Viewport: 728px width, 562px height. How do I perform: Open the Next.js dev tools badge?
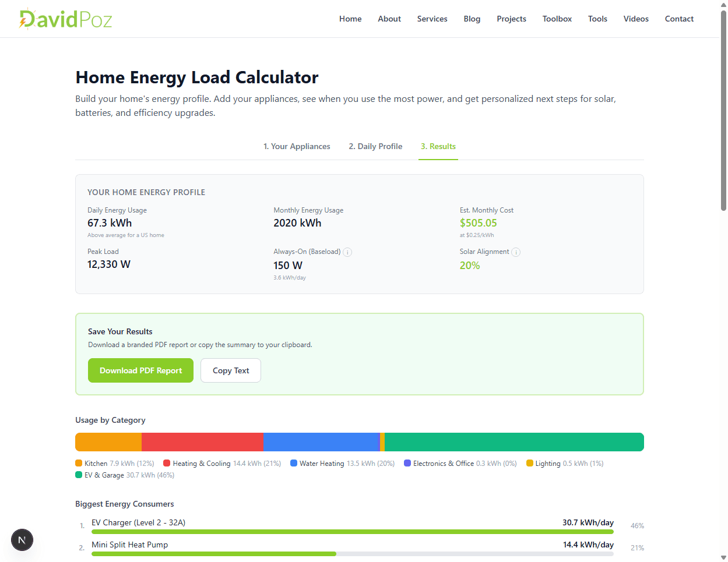pos(22,540)
